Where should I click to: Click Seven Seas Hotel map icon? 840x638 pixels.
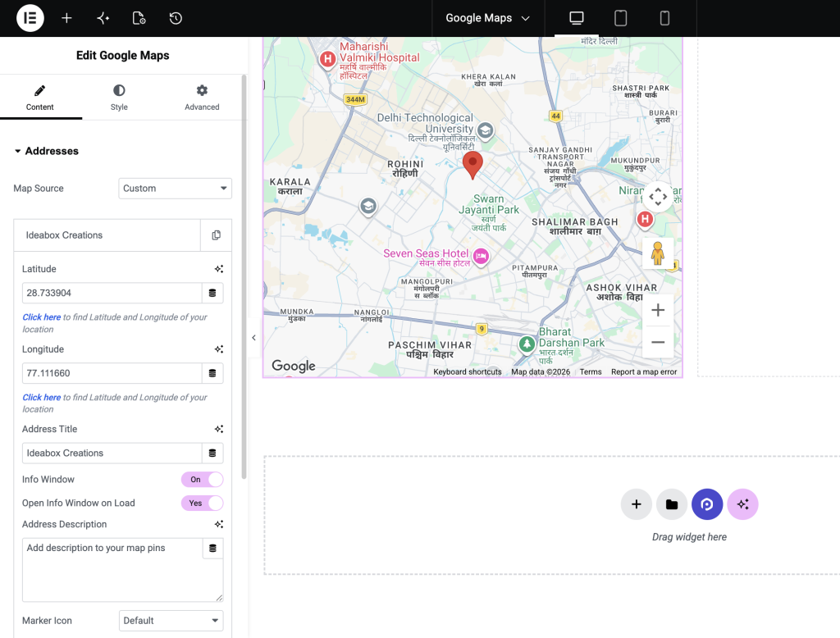pyautogui.click(x=481, y=256)
